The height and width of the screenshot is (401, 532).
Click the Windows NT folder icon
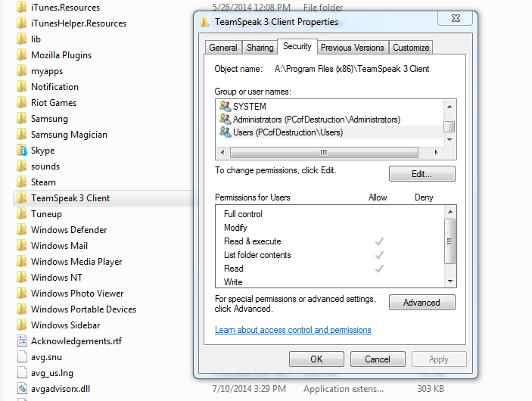(22, 278)
